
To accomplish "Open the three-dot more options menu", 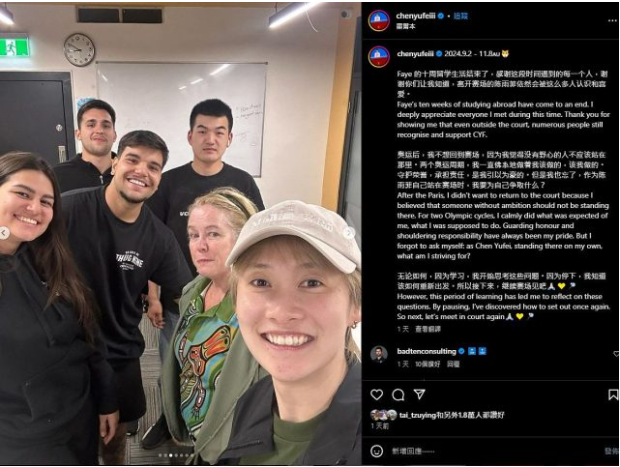I will click(612, 21).
